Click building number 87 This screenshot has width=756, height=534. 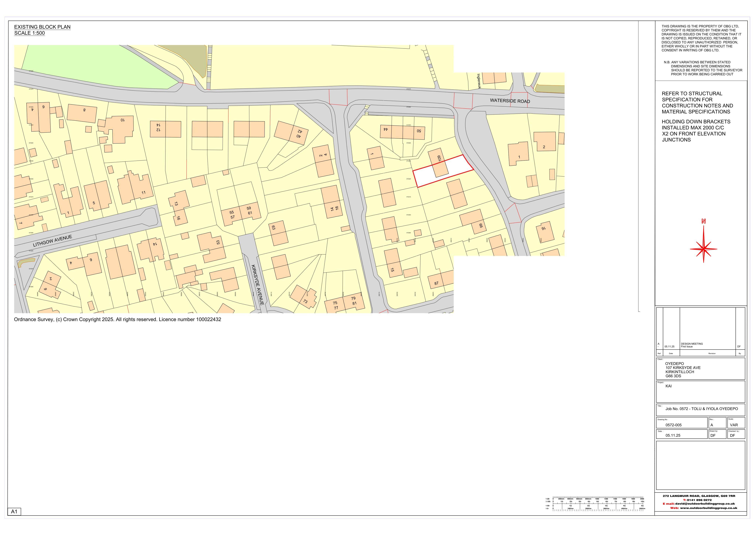click(x=436, y=283)
